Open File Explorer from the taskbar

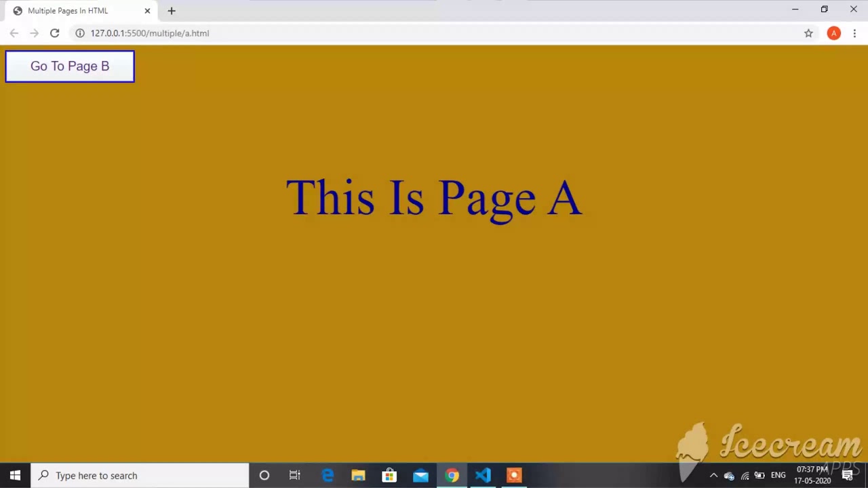click(x=358, y=475)
